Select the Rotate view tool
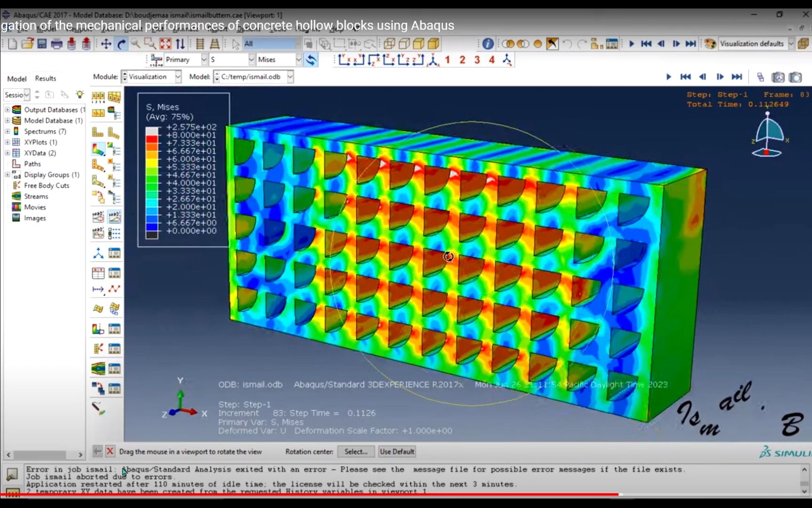Image resolution: width=812 pixels, height=508 pixels. click(121, 44)
